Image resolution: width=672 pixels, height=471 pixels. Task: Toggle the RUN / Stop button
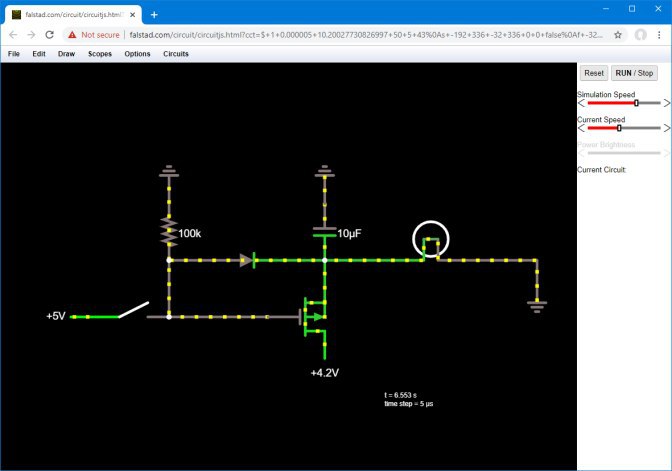(x=634, y=73)
